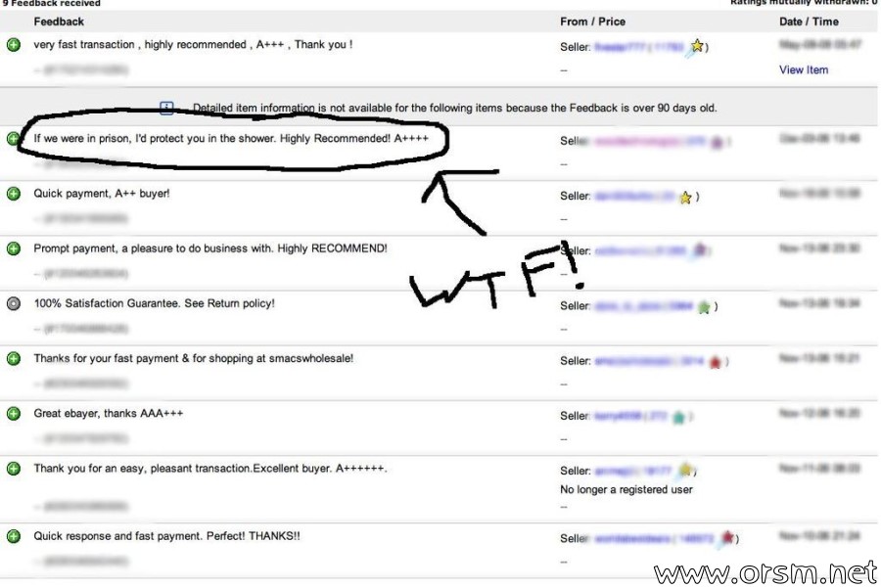Click the green icon beside 'Great ebayer, thanks AAA+++'
Screen dimensions: 881x588
pyautogui.click(x=14, y=414)
